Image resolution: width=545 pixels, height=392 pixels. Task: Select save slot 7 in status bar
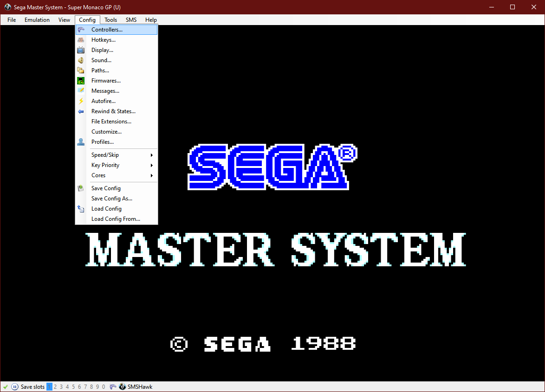85,387
